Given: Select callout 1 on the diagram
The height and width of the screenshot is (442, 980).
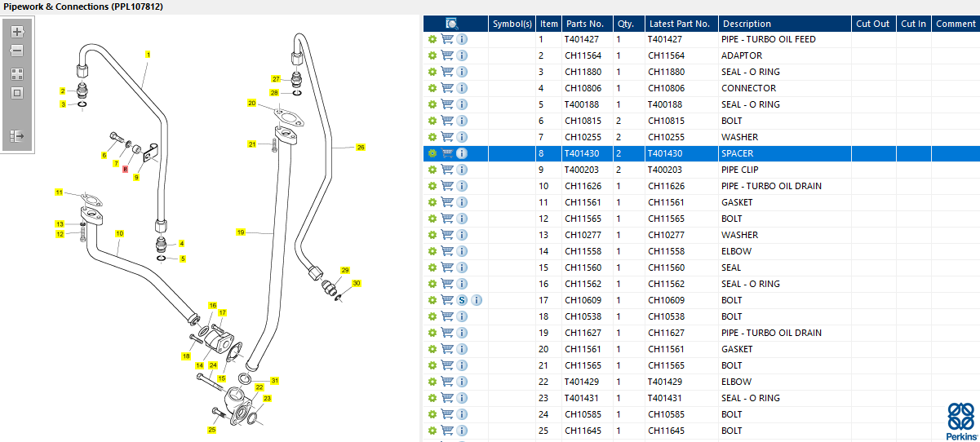Looking at the screenshot, I should click(148, 55).
